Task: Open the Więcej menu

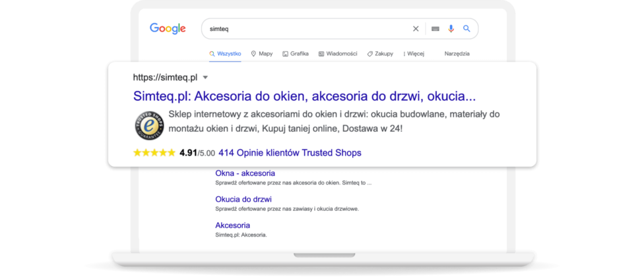Action: pos(413,54)
